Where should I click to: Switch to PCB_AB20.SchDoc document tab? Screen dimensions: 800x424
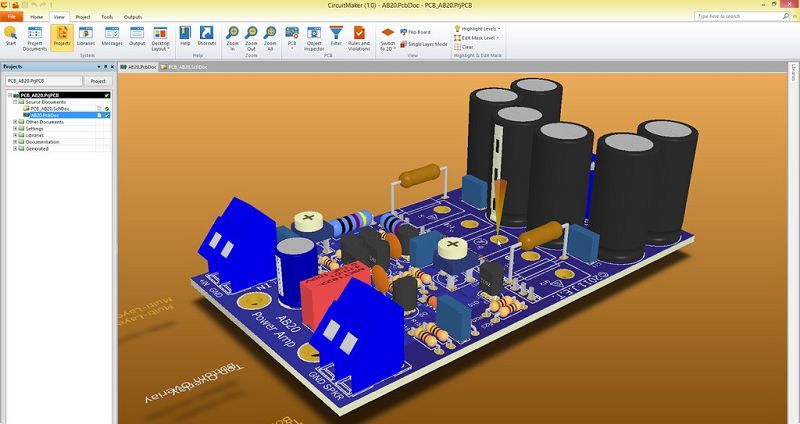click(184, 67)
